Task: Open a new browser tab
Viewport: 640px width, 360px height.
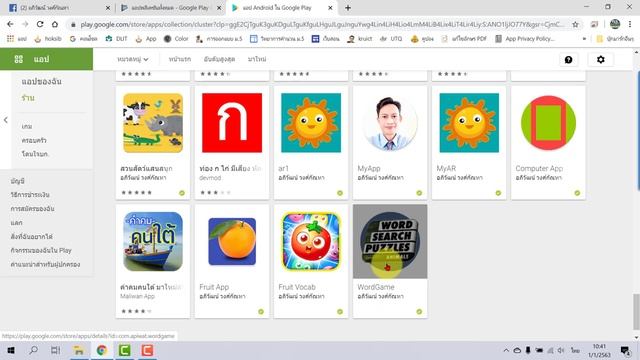Action: click(x=348, y=8)
